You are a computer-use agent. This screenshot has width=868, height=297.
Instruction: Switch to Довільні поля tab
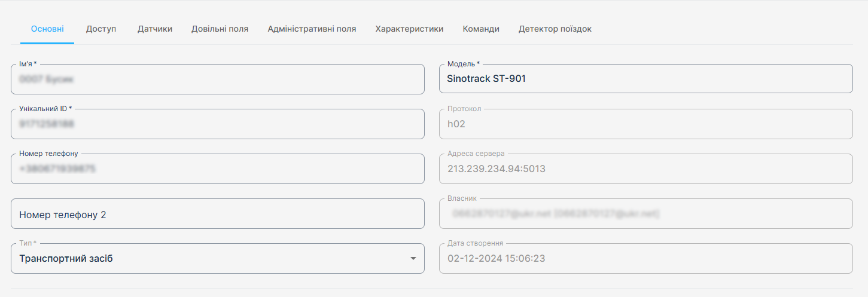tap(220, 29)
